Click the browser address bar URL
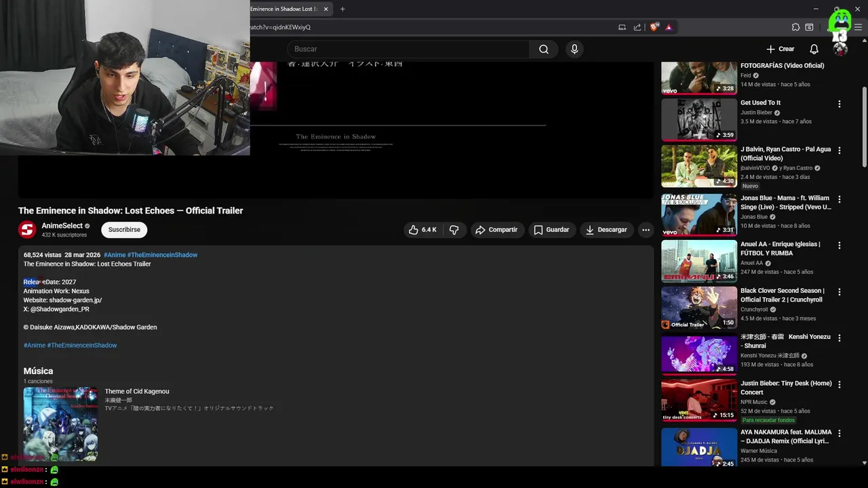This screenshot has width=868, height=488. point(280,27)
